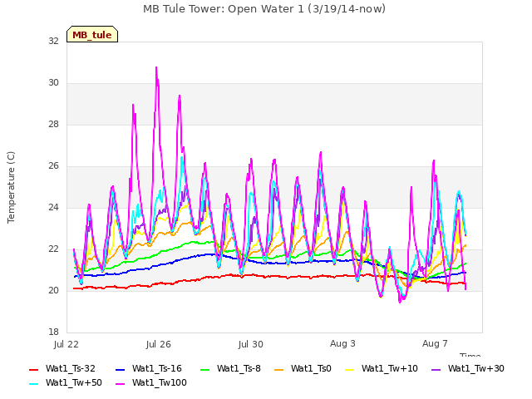
Task: Toggle Wat1_Tw+30 legend entry
Action: [467, 368]
